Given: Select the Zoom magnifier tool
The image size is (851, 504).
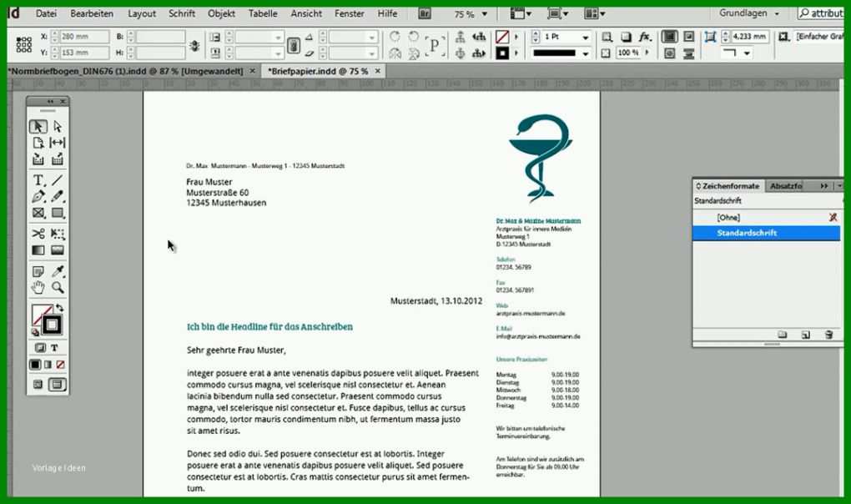Looking at the screenshot, I should pos(58,288).
